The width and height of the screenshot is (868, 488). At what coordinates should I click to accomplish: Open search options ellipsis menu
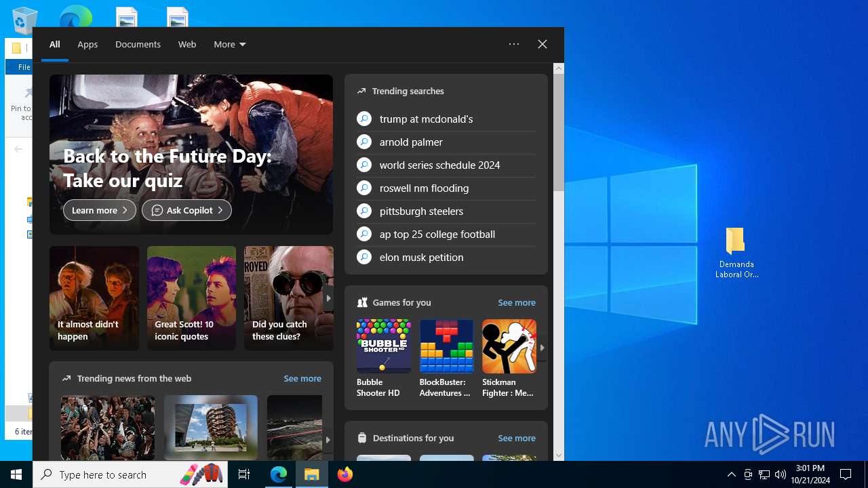tap(514, 44)
